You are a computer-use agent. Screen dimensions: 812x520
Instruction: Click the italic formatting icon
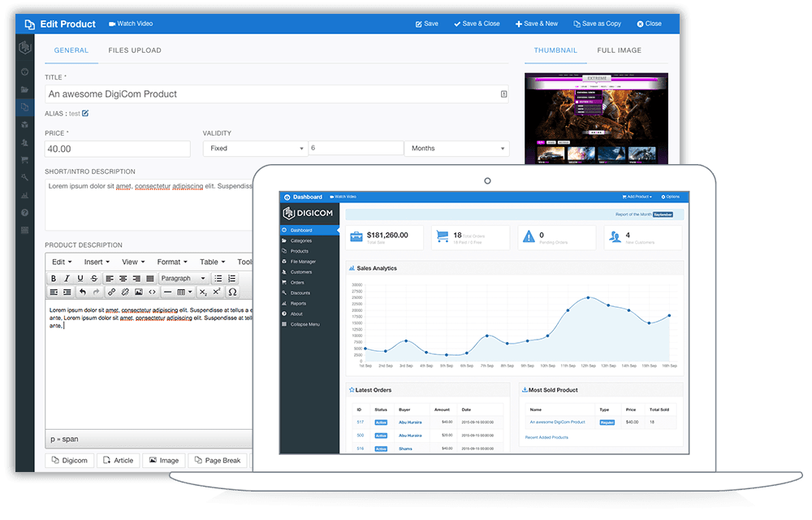click(x=67, y=279)
